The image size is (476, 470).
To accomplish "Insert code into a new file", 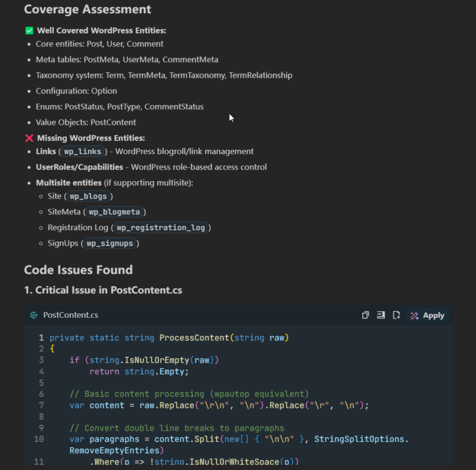I will tap(396, 315).
